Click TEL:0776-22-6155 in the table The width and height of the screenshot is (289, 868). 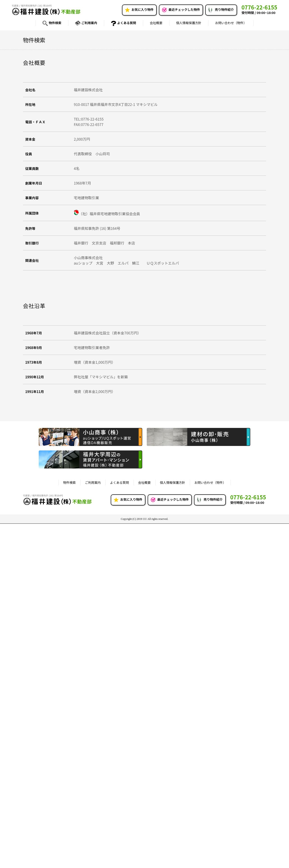pyautogui.click(x=88, y=119)
